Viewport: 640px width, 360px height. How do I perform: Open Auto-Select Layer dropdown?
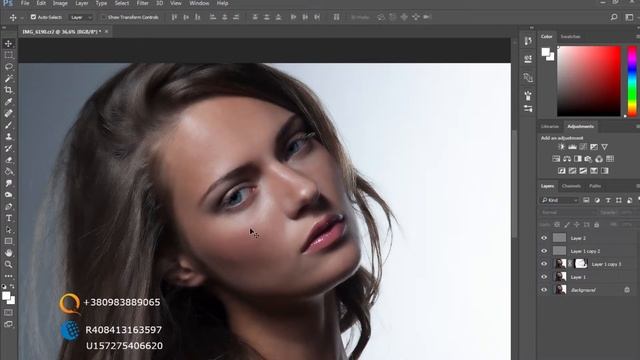click(81, 17)
